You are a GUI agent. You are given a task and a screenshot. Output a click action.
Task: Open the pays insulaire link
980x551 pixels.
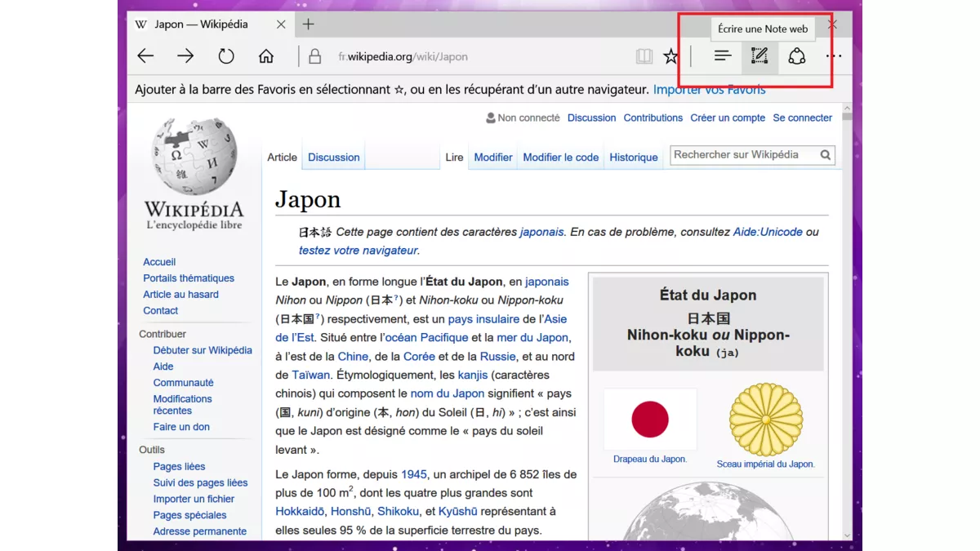click(483, 319)
